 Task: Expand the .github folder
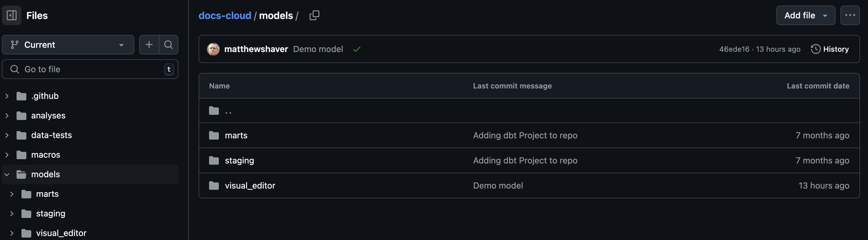pos(7,96)
